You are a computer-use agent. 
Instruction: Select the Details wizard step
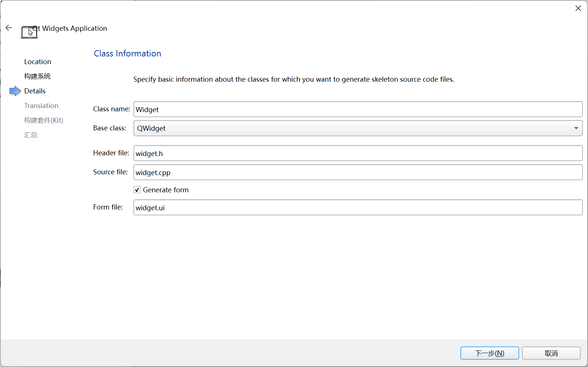pyautogui.click(x=35, y=91)
